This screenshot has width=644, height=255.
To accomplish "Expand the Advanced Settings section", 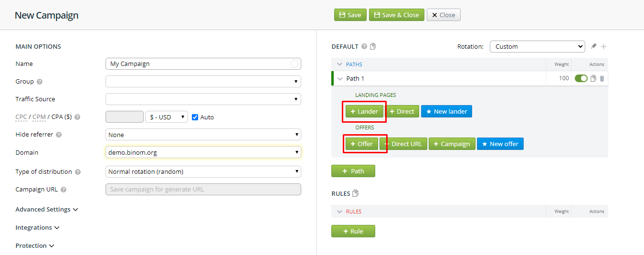I will click(x=46, y=210).
